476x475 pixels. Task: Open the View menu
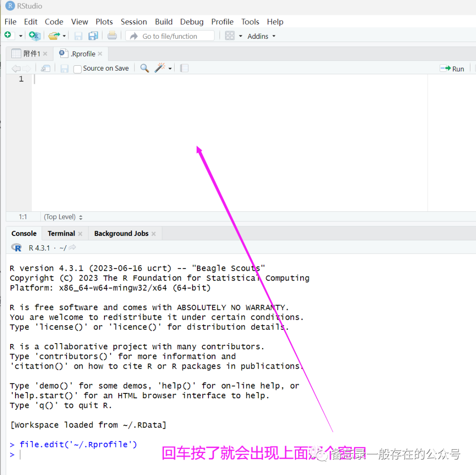[79, 22]
